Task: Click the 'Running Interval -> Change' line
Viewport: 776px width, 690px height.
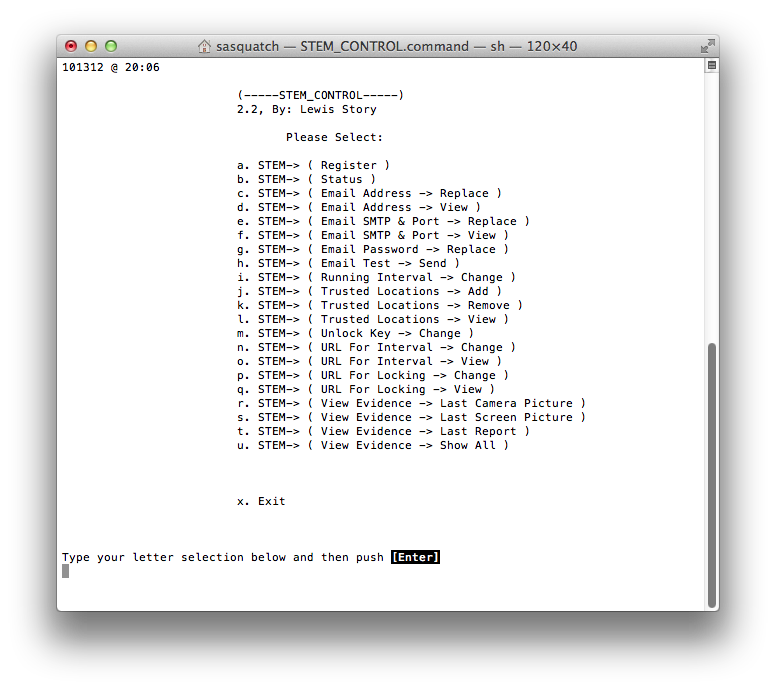Action: (376, 277)
